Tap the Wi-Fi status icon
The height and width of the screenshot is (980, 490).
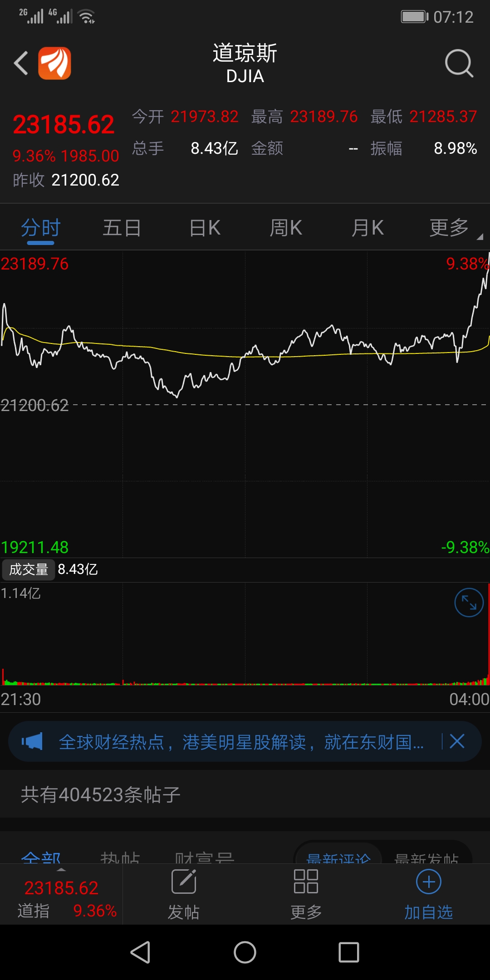click(x=87, y=16)
